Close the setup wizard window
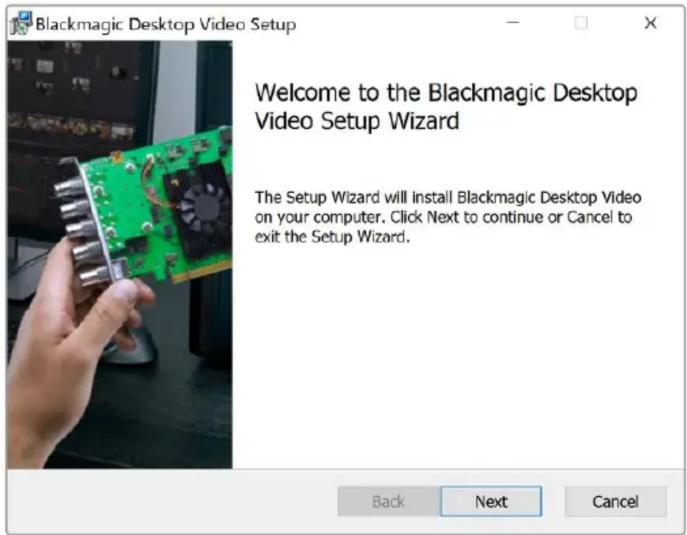687x535 pixels. (x=651, y=23)
